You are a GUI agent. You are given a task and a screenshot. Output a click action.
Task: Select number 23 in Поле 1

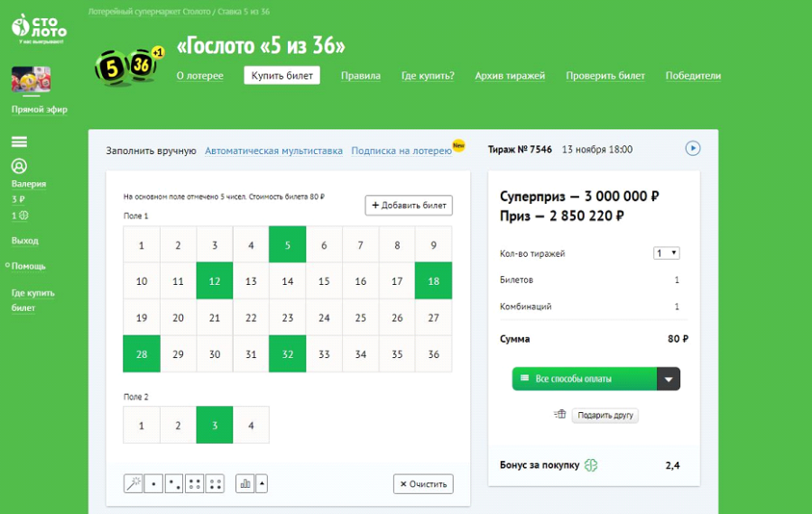(x=288, y=317)
